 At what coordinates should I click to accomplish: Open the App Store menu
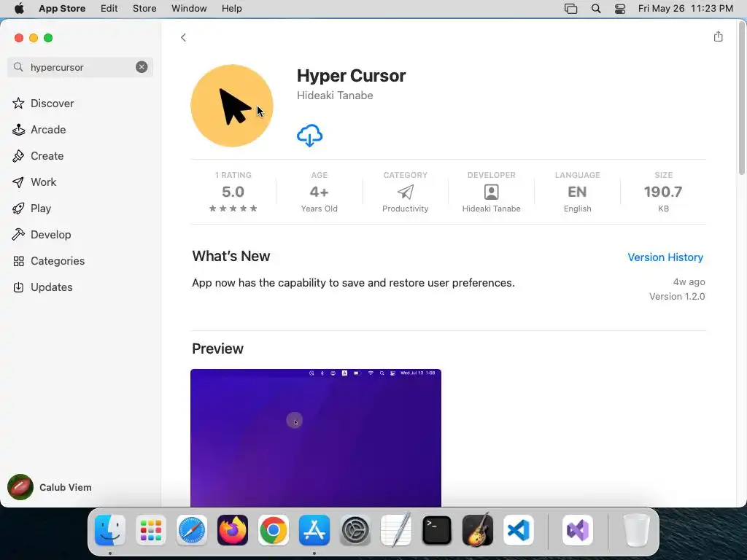pos(62,9)
